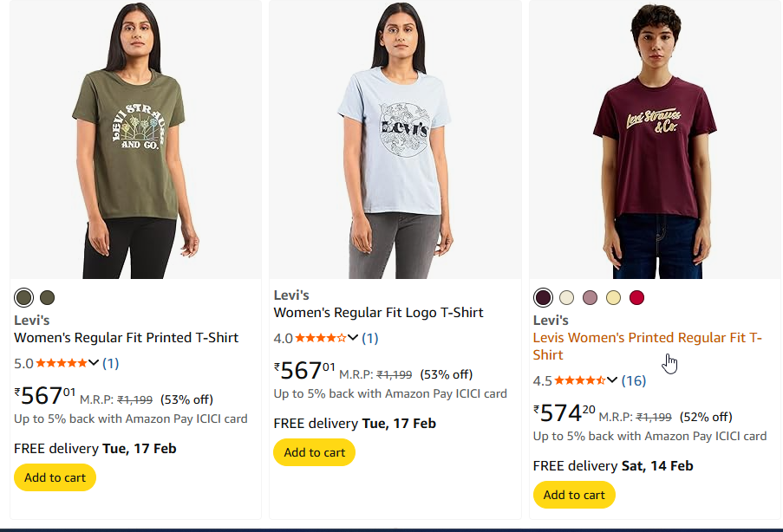Open the rating dropdown arrow beside 4.0 stars
The height and width of the screenshot is (532, 783).
pyautogui.click(x=353, y=338)
